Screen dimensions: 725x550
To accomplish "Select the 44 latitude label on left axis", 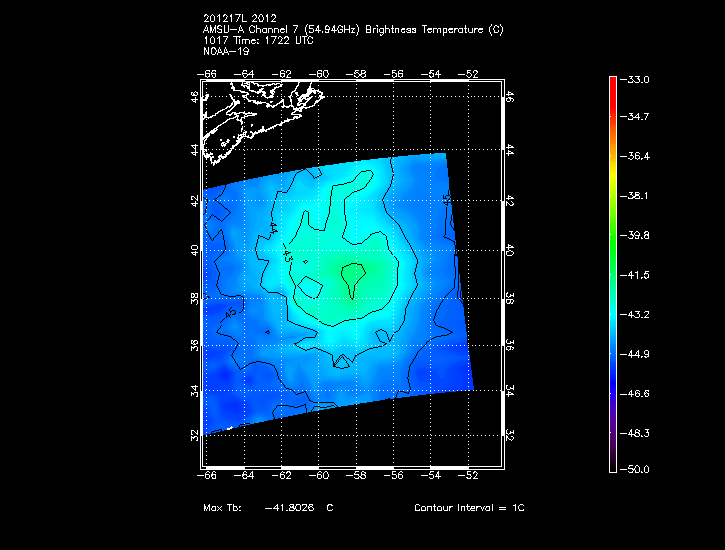I will coord(195,150).
